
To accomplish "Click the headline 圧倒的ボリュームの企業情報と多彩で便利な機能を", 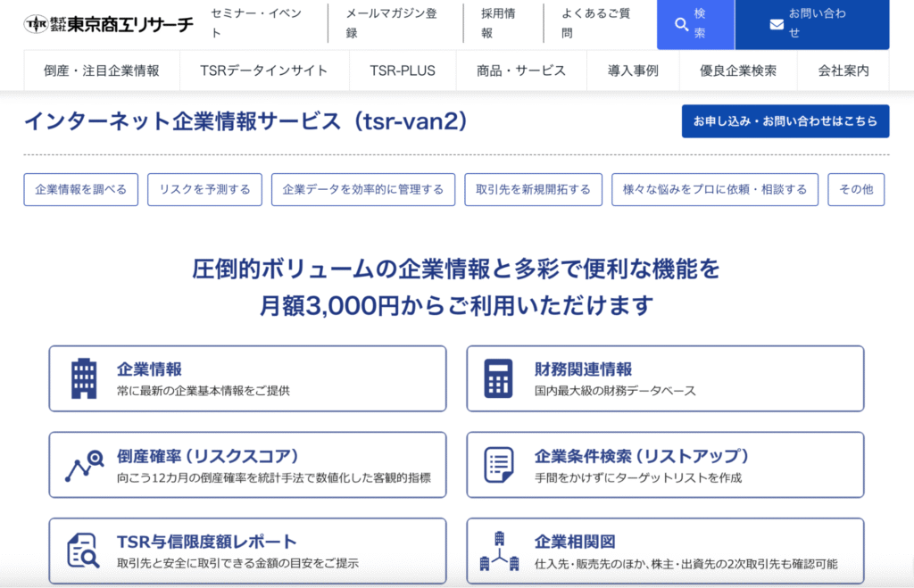I will [456, 269].
